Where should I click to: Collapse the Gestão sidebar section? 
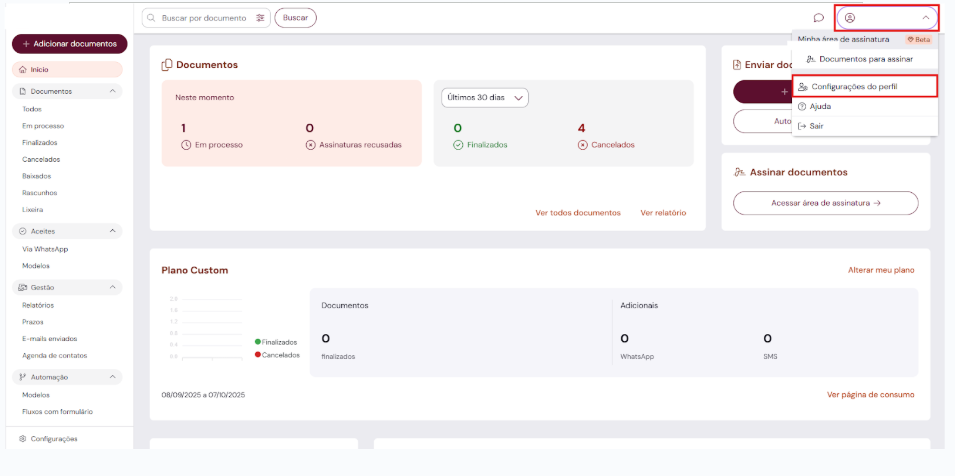tap(113, 288)
